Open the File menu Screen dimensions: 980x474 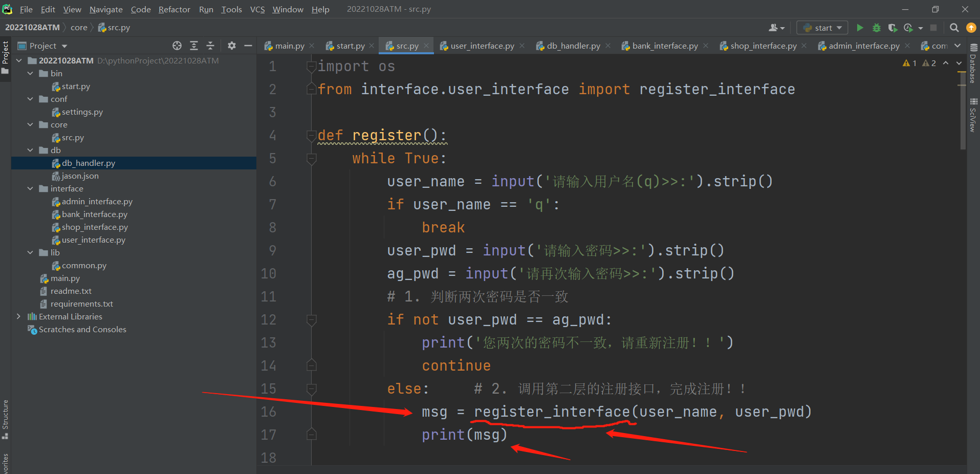click(x=26, y=9)
